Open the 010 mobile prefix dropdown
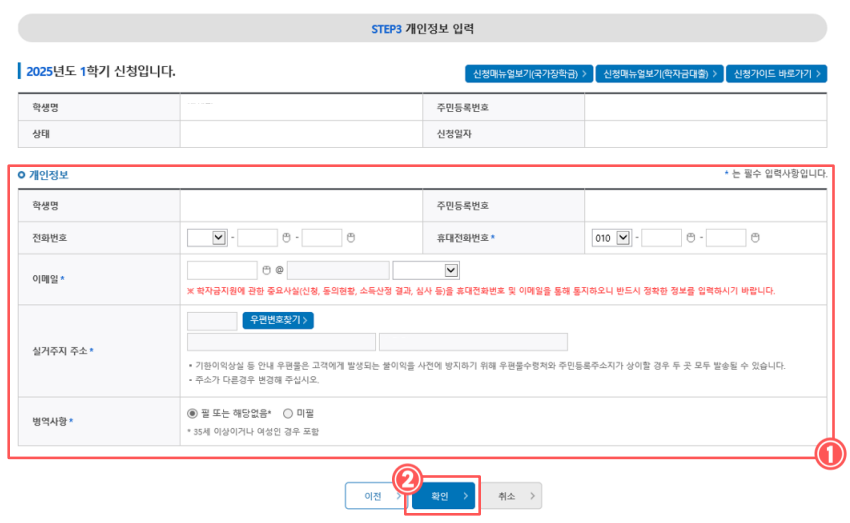850x523 pixels. 611,237
